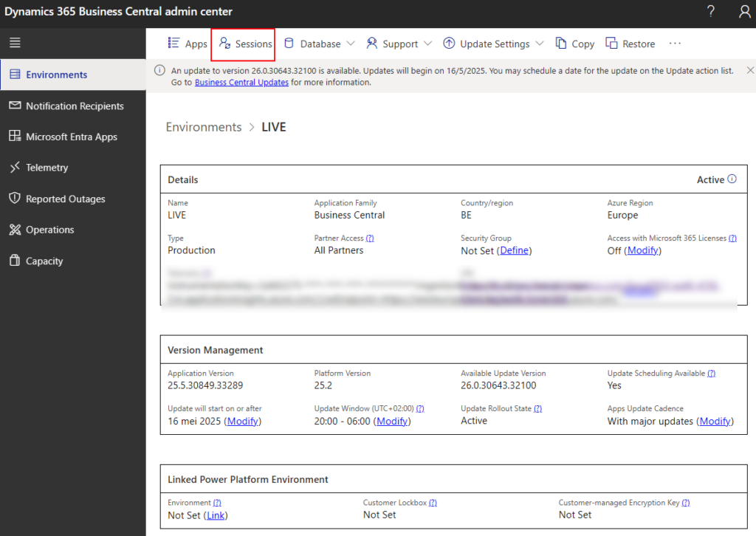Open Microsoft 365 Licenses help (?) link
Image resolution: width=756 pixels, height=536 pixels.
pos(732,238)
